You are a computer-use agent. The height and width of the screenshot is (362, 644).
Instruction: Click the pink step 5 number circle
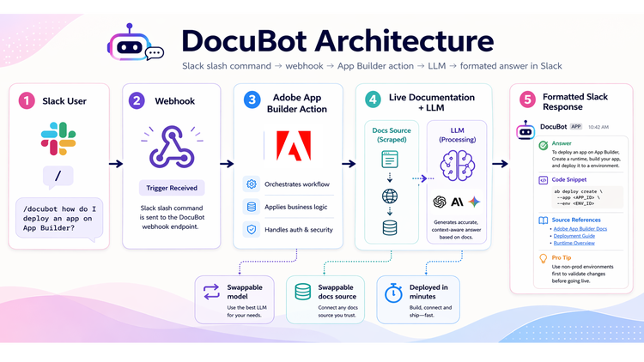526,101
